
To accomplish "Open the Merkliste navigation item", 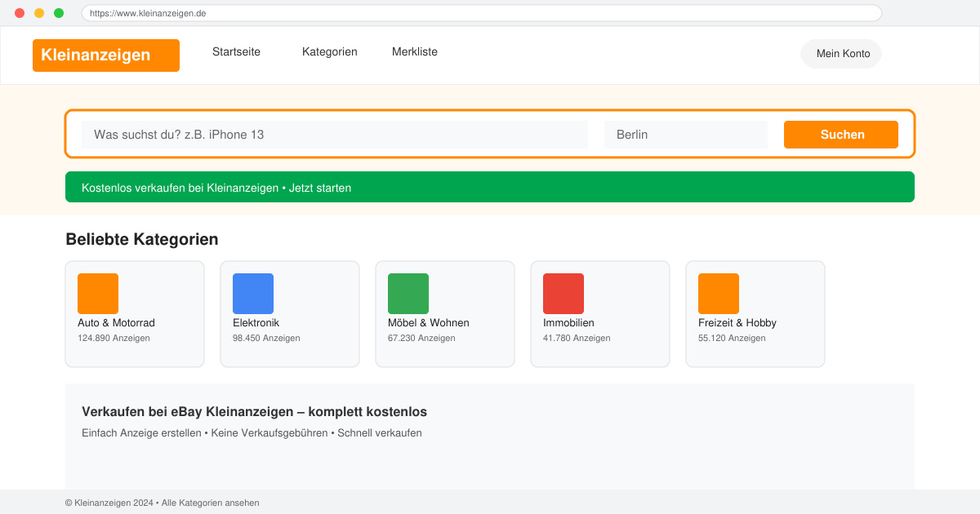I will coord(415,51).
